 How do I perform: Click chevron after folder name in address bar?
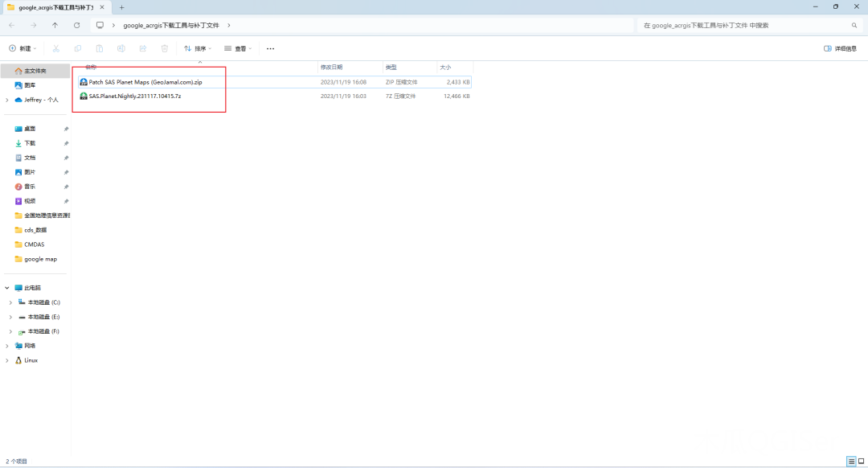coord(228,26)
